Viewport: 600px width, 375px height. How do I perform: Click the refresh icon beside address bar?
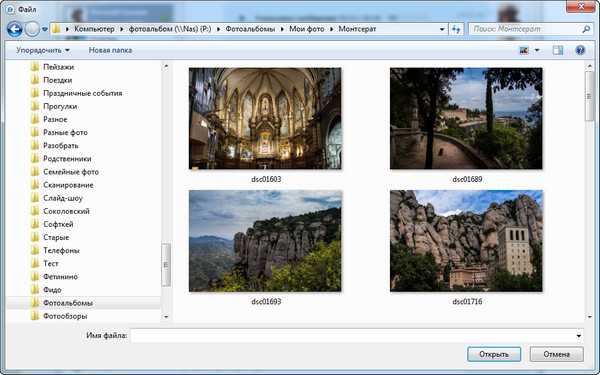(x=456, y=29)
